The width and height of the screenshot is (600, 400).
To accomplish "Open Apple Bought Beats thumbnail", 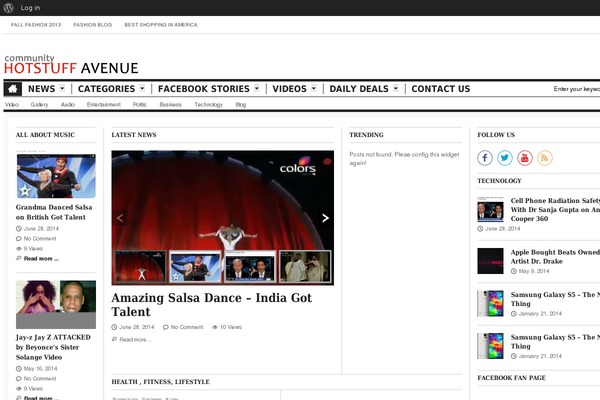I will click(x=490, y=261).
